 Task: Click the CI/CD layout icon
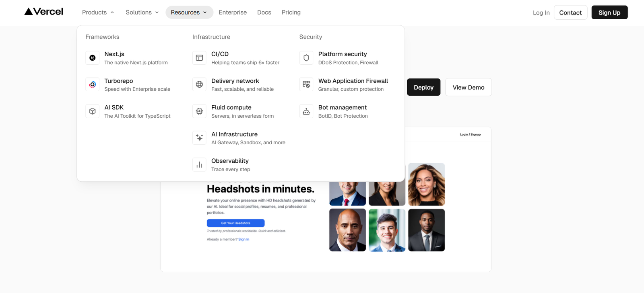[x=199, y=58]
